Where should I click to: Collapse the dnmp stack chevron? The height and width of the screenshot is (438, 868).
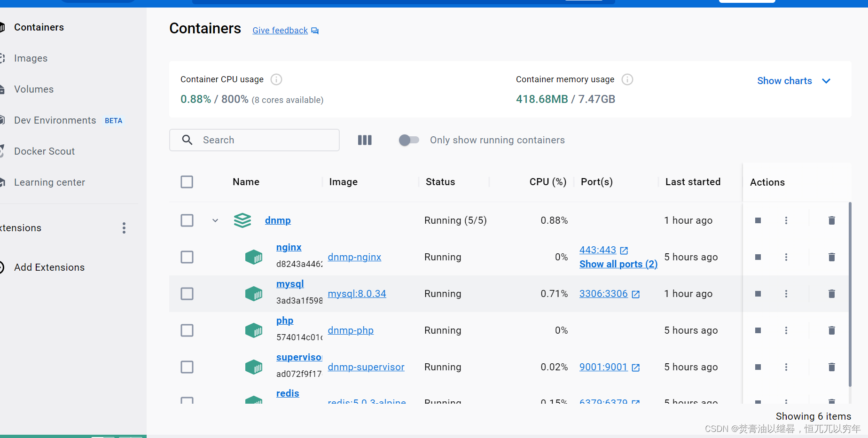(x=215, y=220)
